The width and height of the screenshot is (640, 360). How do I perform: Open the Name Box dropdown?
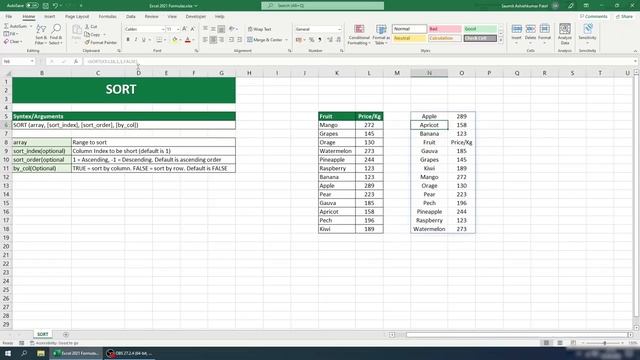tap(32, 62)
